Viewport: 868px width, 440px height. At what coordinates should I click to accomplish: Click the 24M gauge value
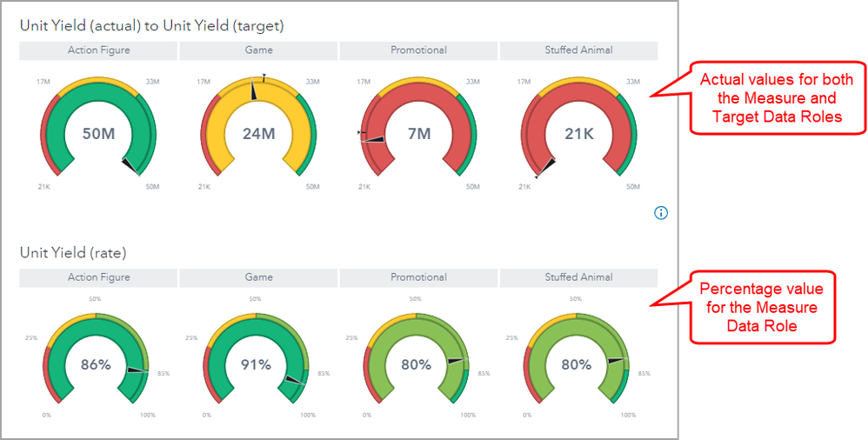pyautogui.click(x=258, y=134)
